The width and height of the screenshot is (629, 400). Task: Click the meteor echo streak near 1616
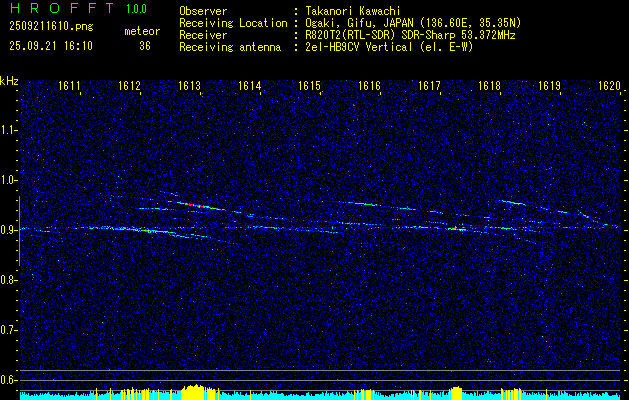[363, 203]
